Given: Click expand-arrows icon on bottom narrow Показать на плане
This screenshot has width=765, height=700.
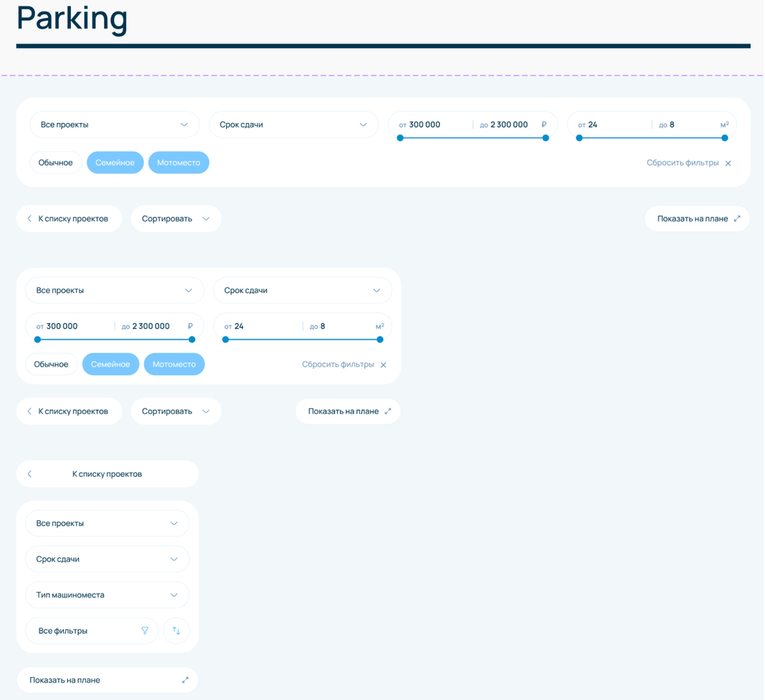Looking at the screenshot, I should point(185,680).
